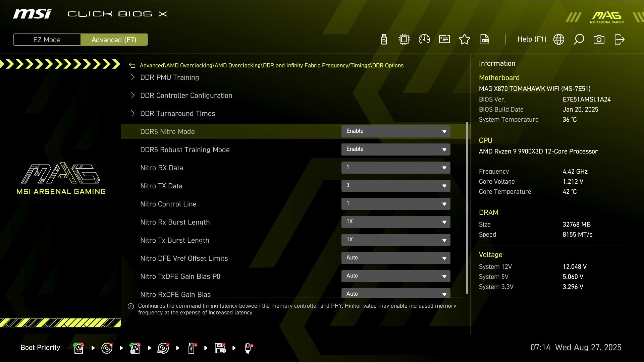Switch to EZ Mode
Viewport: 644px width, 362px height.
tap(47, 40)
